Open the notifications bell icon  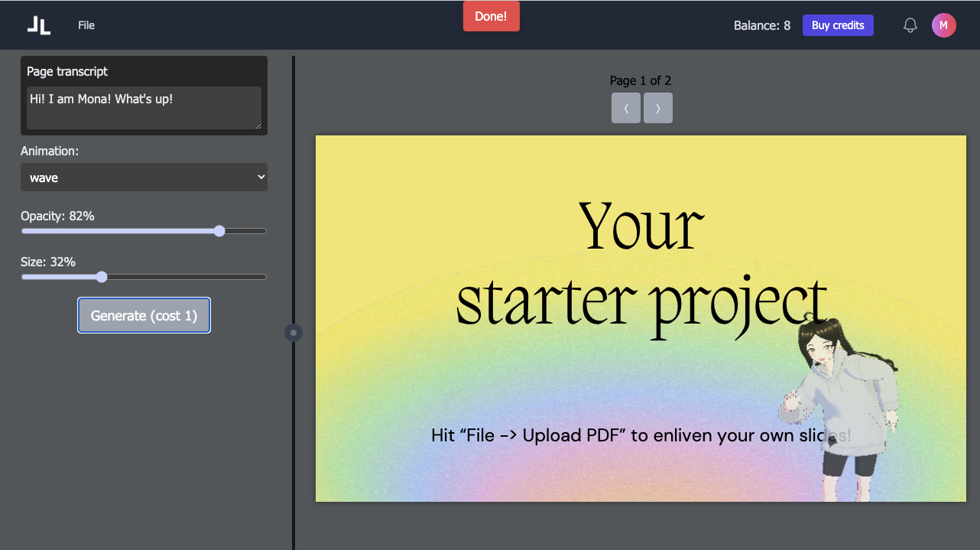pos(910,25)
